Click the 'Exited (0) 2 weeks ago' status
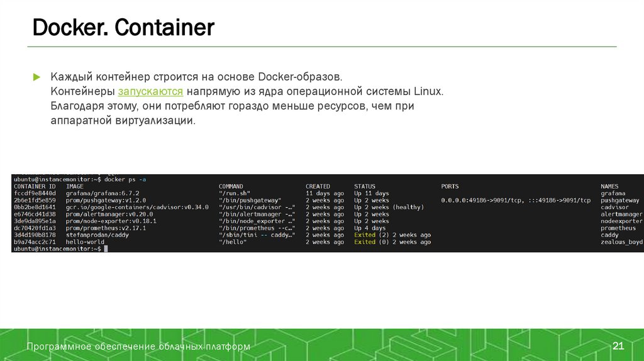Viewport: 644px width, 361px height. [x=392, y=242]
